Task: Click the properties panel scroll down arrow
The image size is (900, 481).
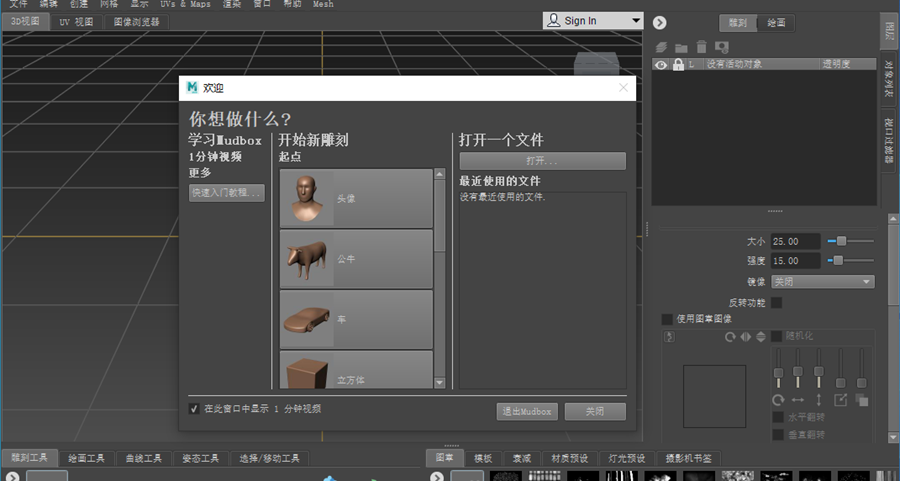Action: pos(893,437)
